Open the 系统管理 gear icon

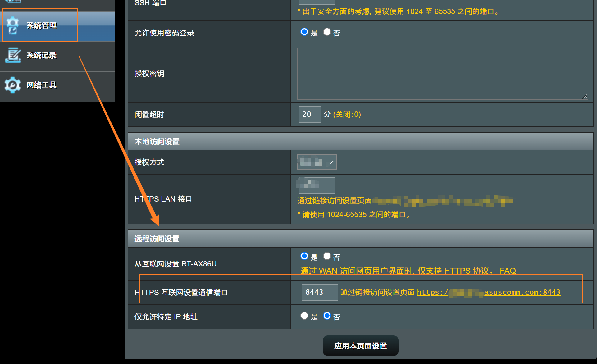tap(12, 25)
